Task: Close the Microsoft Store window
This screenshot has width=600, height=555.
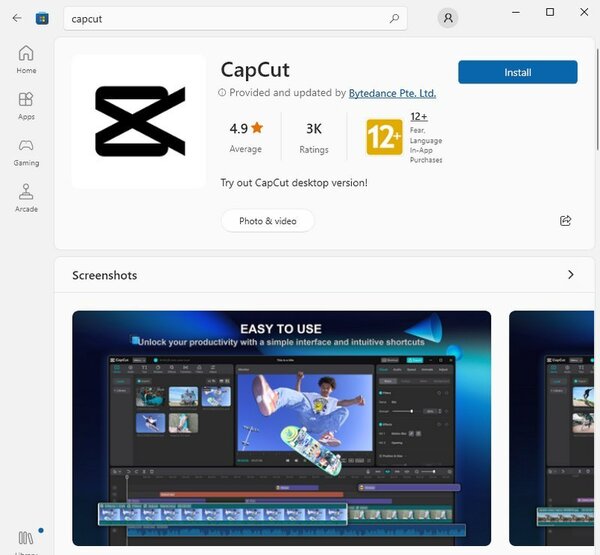Action: coord(584,12)
